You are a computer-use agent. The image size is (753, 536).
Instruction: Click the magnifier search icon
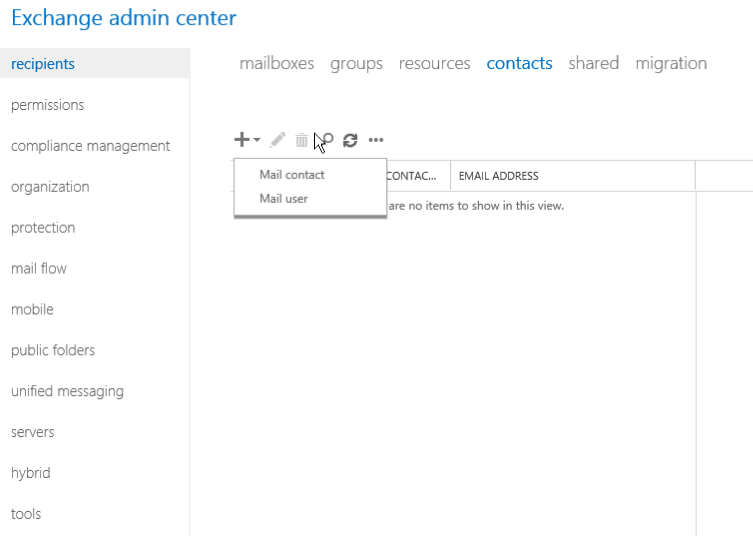click(327, 140)
